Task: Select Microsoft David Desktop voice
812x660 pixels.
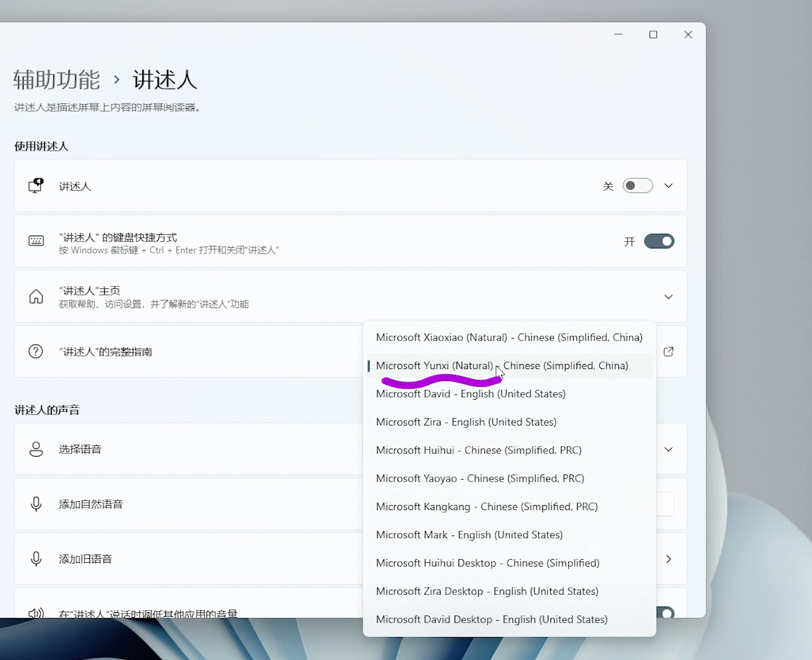Action: tap(492, 619)
